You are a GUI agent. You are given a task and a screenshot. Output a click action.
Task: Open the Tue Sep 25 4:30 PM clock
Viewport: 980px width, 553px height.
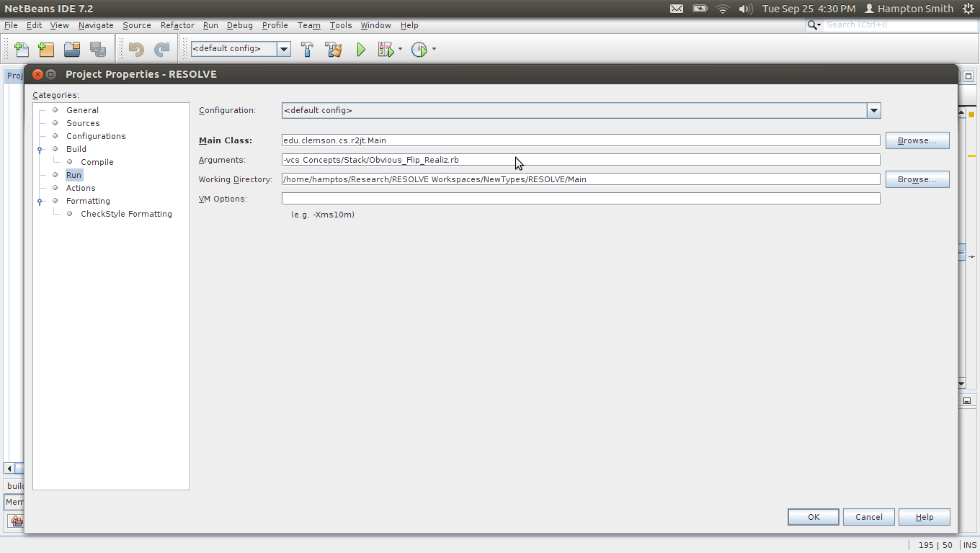click(808, 9)
